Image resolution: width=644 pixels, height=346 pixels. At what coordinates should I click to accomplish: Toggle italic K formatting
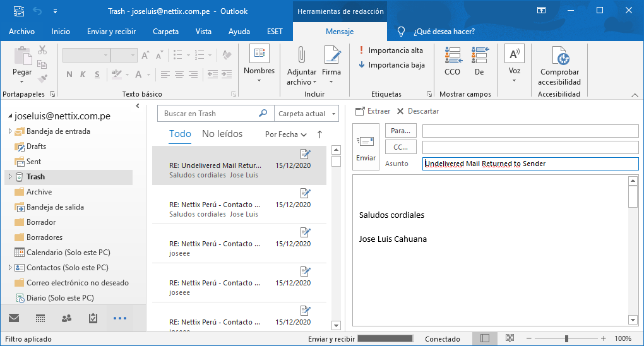point(83,75)
